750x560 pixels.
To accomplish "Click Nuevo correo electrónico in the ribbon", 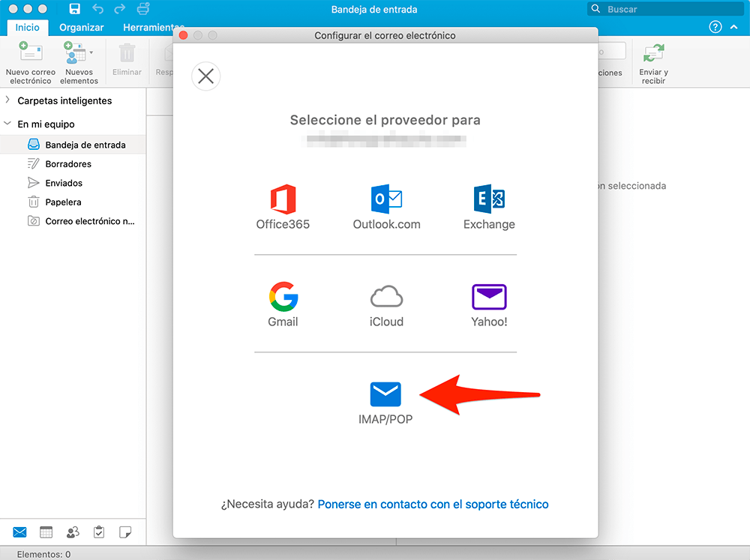I will [31, 63].
